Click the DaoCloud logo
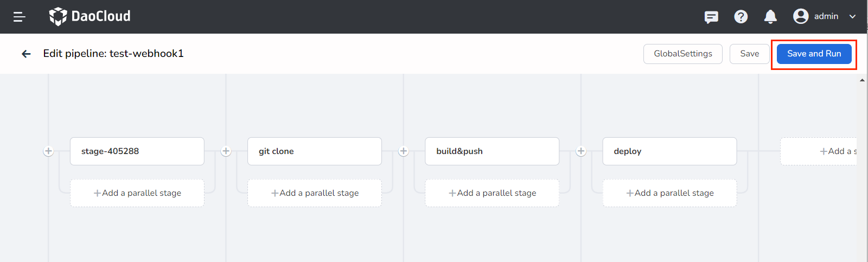Image resolution: width=868 pixels, height=262 pixels. [x=90, y=16]
